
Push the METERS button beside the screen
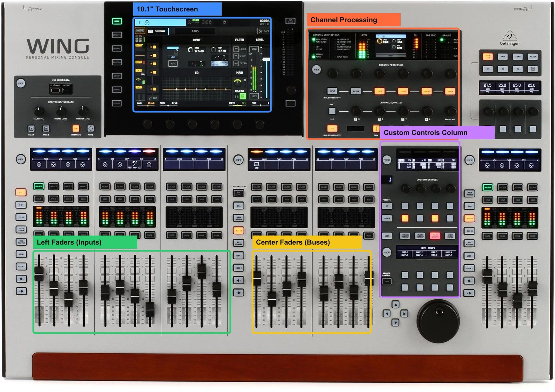click(117, 49)
